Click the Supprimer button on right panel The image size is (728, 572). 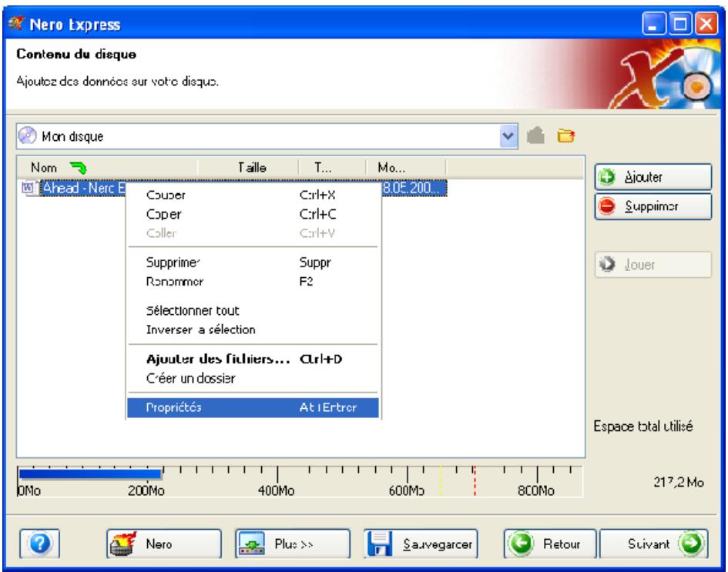[x=653, y=206]
